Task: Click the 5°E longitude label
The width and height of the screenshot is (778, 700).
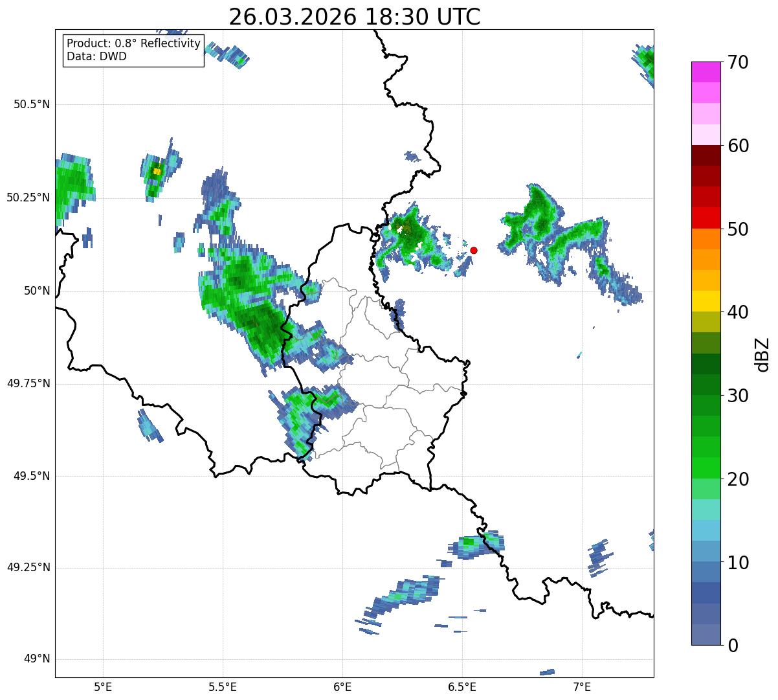Action: 103,688
